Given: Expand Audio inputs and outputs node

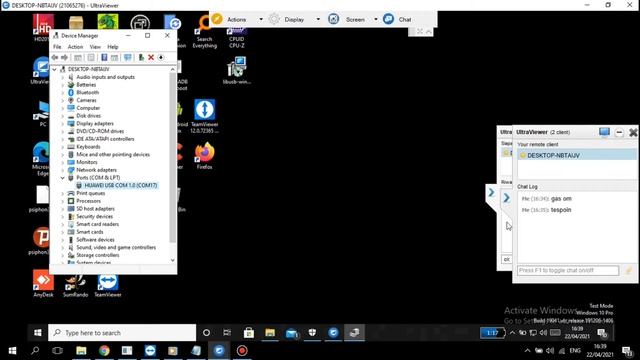Looking at the screenshot, I should tap(63, 77).
